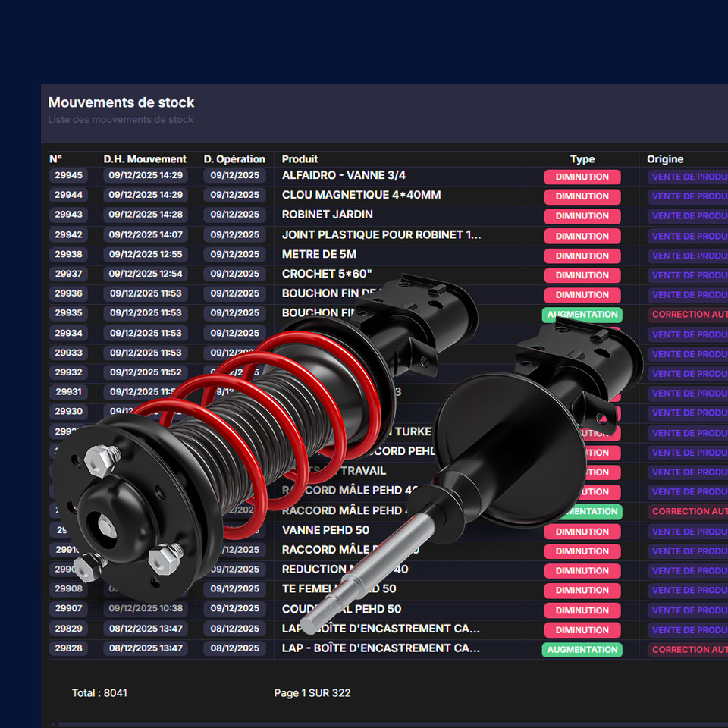
Task: Sort by the D. Opération column header
Action: [x=235, y=159]
